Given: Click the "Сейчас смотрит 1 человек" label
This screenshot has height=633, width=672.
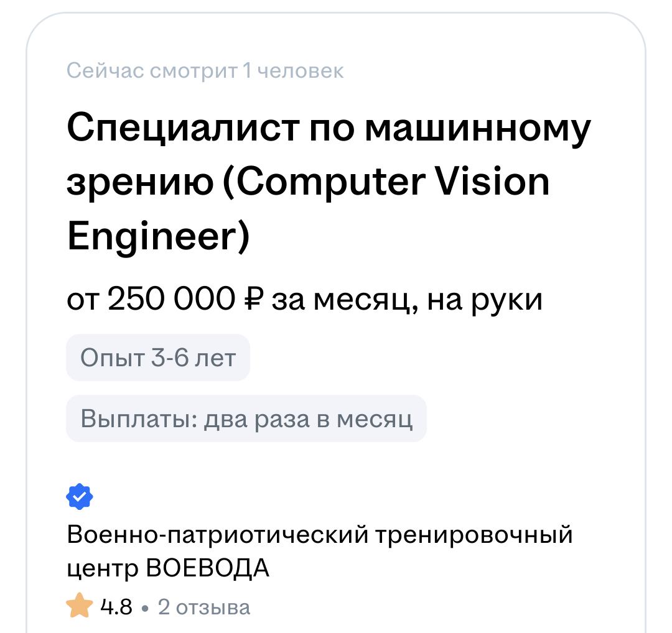Looking at the screenshot, I should coord(205,70).
